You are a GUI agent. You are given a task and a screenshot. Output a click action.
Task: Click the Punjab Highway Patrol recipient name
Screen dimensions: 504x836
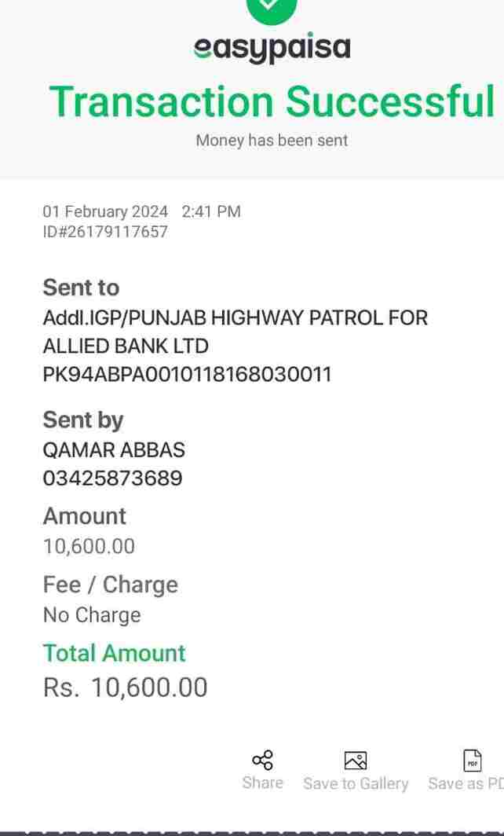(x=235, y=318)
